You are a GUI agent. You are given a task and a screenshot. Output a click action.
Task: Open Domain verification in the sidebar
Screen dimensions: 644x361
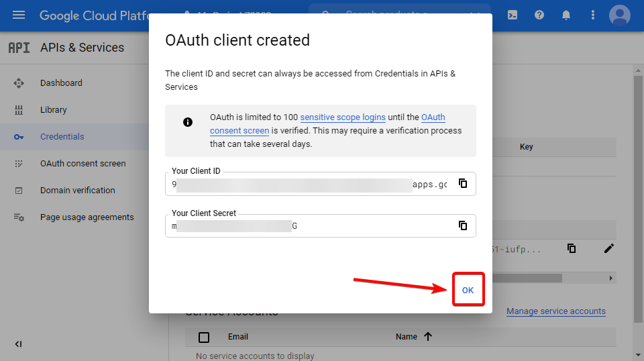click(77, 191)
